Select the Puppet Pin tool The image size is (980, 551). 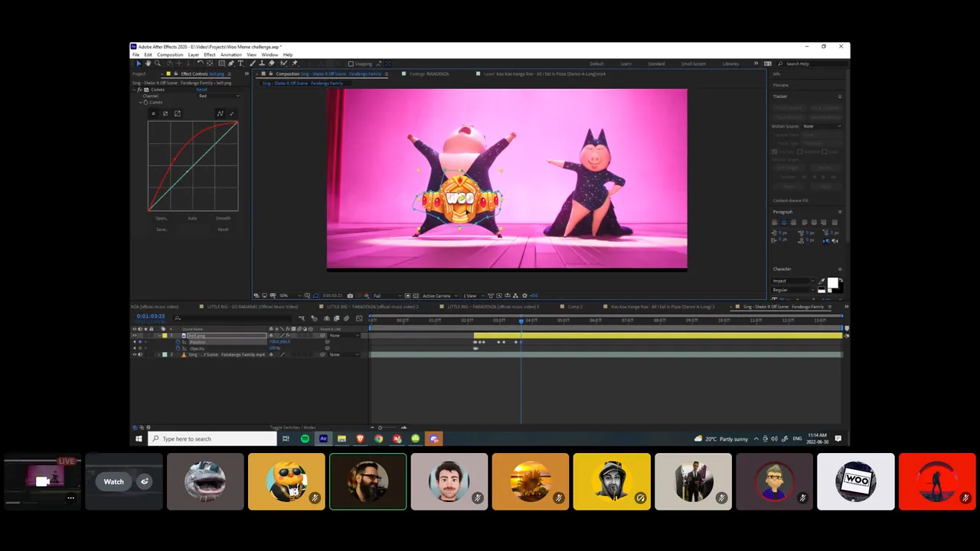coord(294,64)
